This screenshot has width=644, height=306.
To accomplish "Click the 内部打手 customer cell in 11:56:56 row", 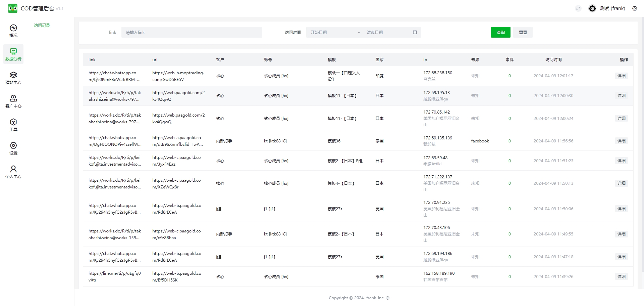I will [x=224, y=141].
